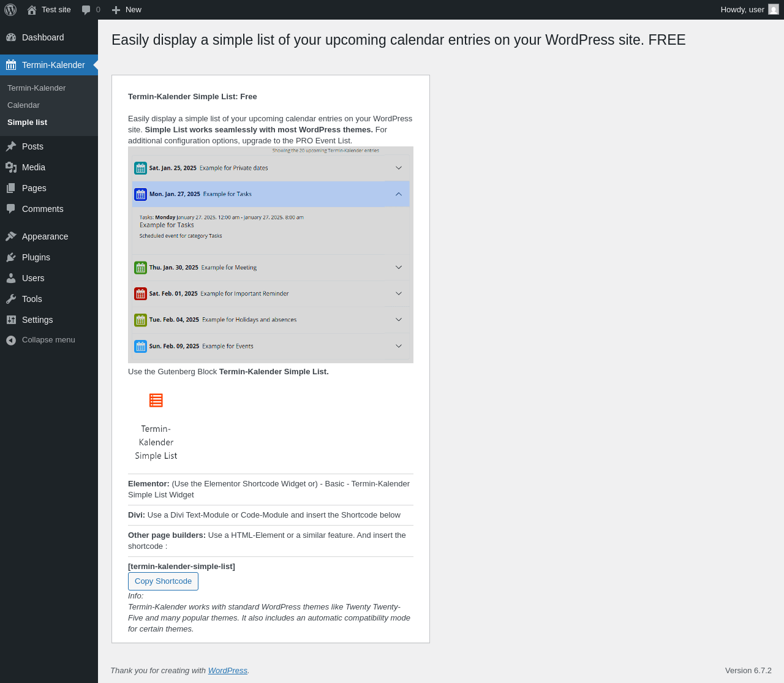
Task: Open the Calendar submenu item
Action: tap(23, 105)
